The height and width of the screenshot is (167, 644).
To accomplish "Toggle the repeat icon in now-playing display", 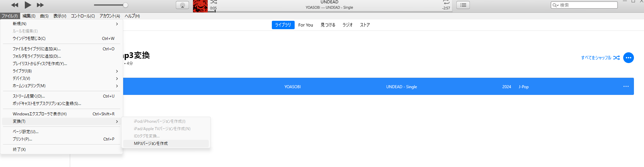I will (x=446, y=2).
